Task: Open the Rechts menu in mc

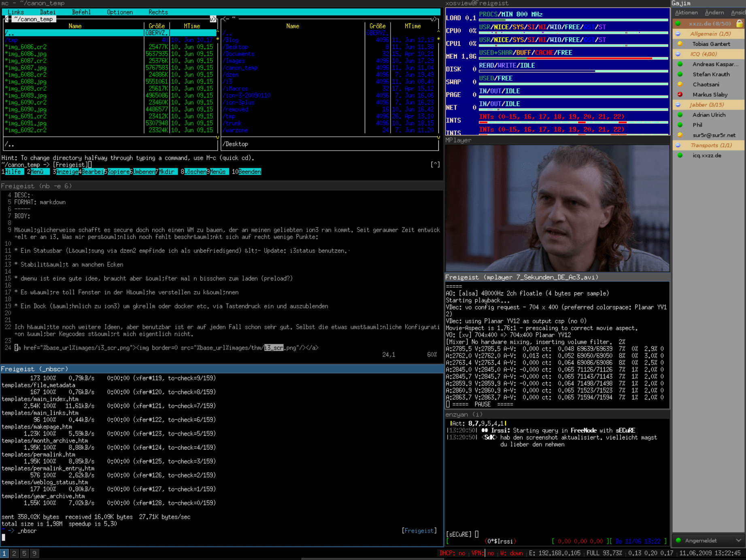Action: point(158,12)
